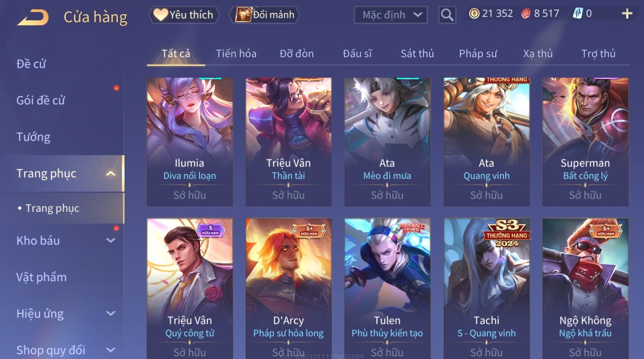Open the Mặc định sort dropdown

(x=391, y=15)
